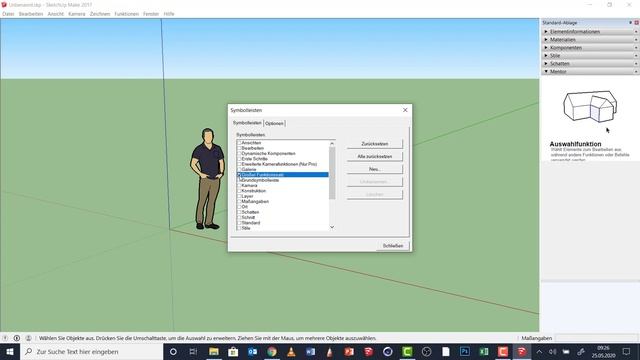The image size is (640, 360).
Task: Open PowerPoint from the taskbar
Action: point(349,351)
